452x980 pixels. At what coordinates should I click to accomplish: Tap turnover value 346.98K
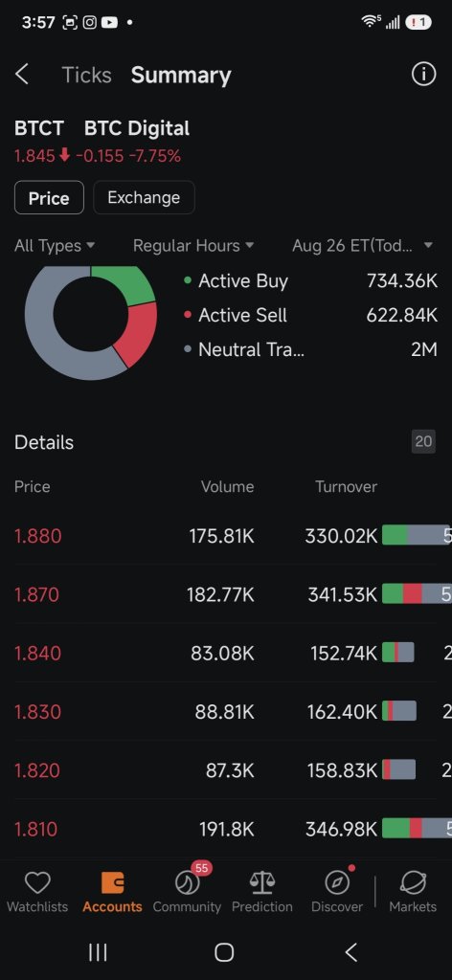(x=341, y=829)
